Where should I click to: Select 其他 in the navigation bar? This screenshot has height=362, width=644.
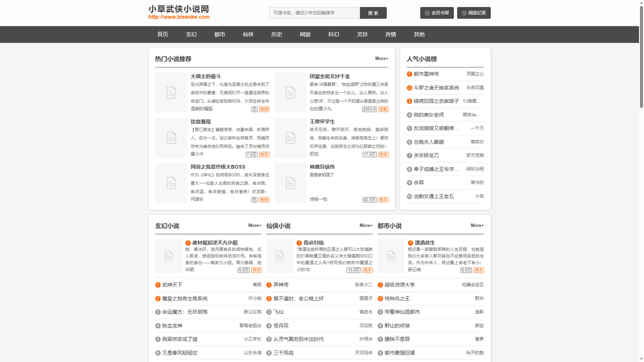tap(419, 34)
